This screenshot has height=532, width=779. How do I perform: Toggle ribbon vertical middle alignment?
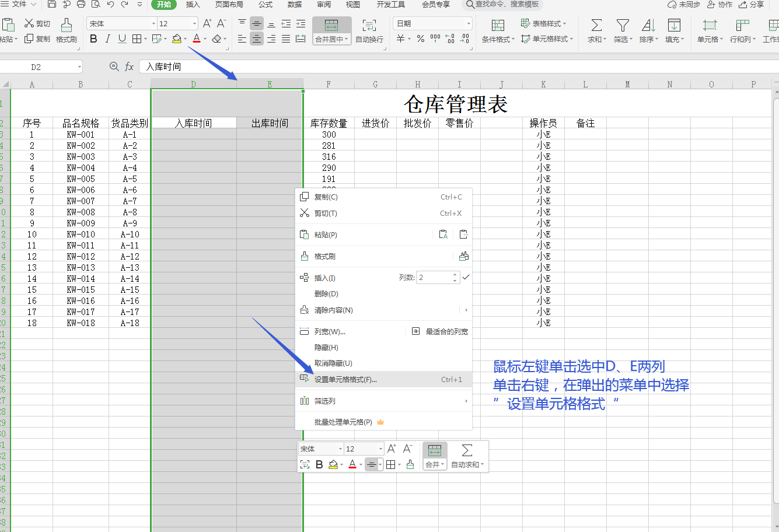(257, 23)
